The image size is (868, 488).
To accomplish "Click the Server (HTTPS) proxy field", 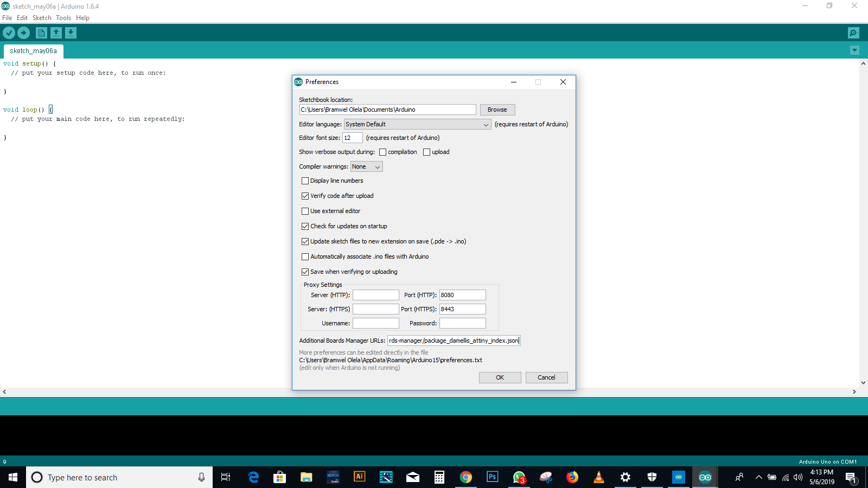I will click(x=376, y=309).
